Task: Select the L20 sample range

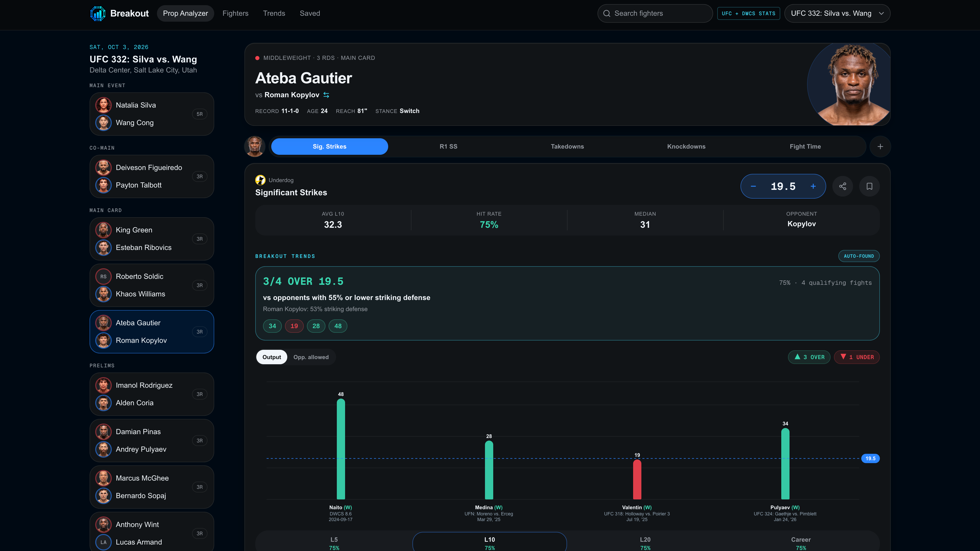Action: [645, 542]
